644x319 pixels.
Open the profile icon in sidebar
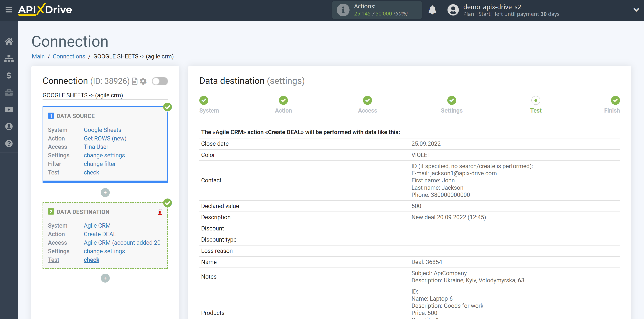[9, 126]
